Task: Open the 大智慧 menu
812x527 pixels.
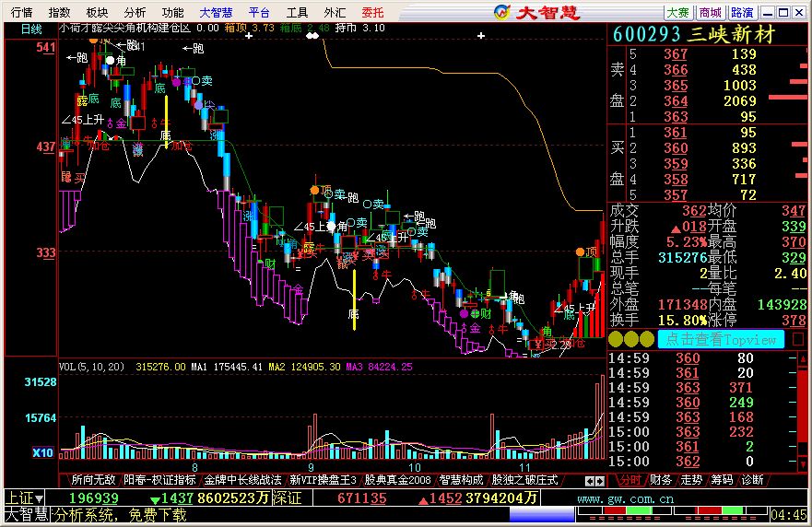Action: (x=216, y=12)
